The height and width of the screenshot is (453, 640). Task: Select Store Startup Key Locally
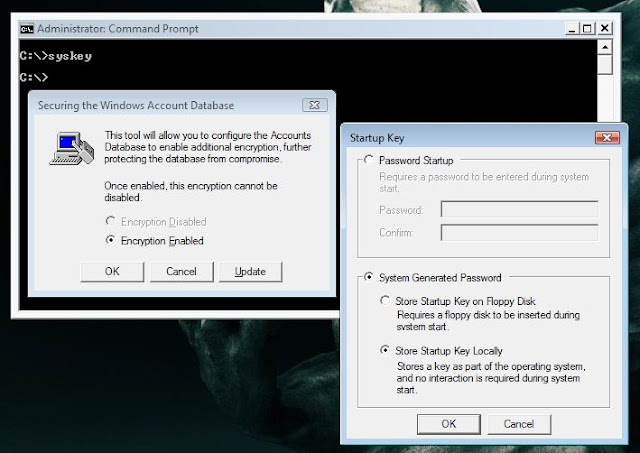(x=385, y=350)
